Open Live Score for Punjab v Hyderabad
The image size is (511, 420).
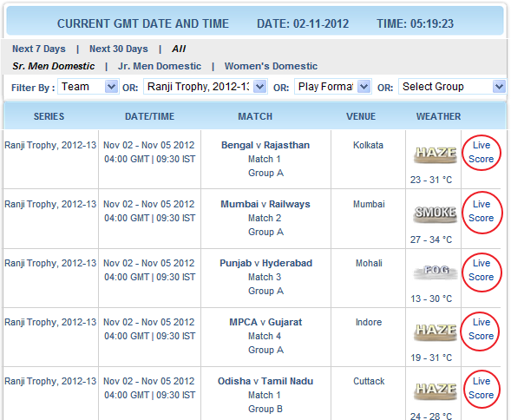[482, 272]
